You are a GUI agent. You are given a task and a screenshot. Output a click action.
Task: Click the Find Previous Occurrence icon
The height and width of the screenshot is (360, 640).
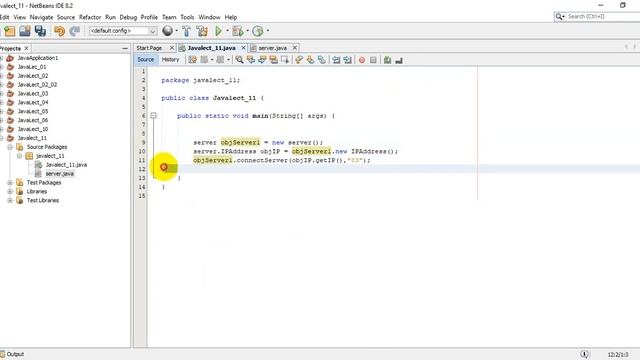pyautogui.click(x=251, y=60)
